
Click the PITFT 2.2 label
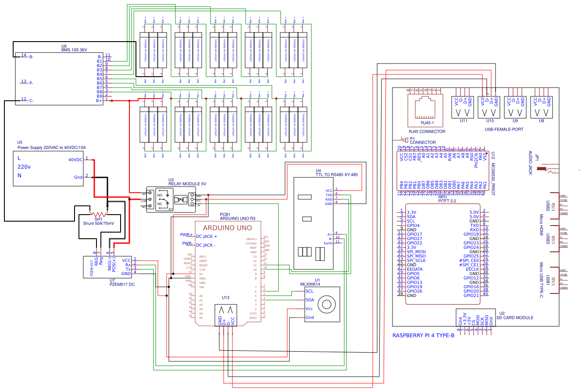point(447,201)
